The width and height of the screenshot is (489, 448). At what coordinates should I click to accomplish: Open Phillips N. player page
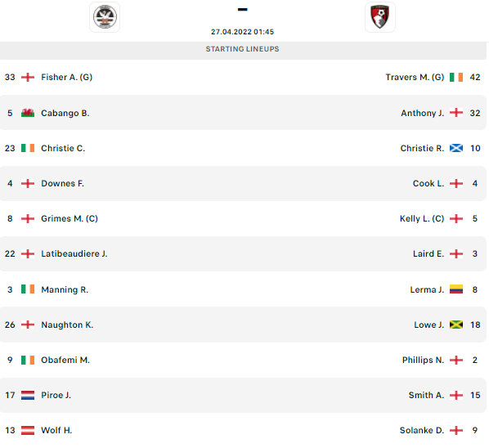[424, 360]
